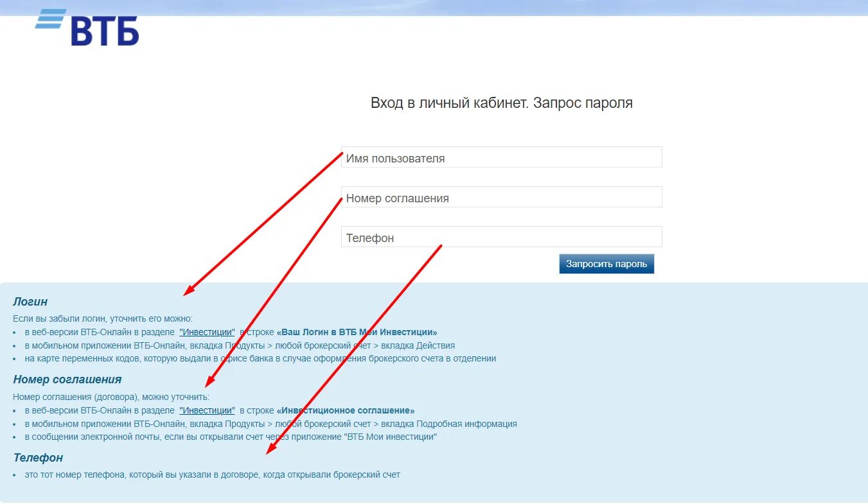Click the Логин section heading
Screen dimensions: 868x504
[30, 302]
